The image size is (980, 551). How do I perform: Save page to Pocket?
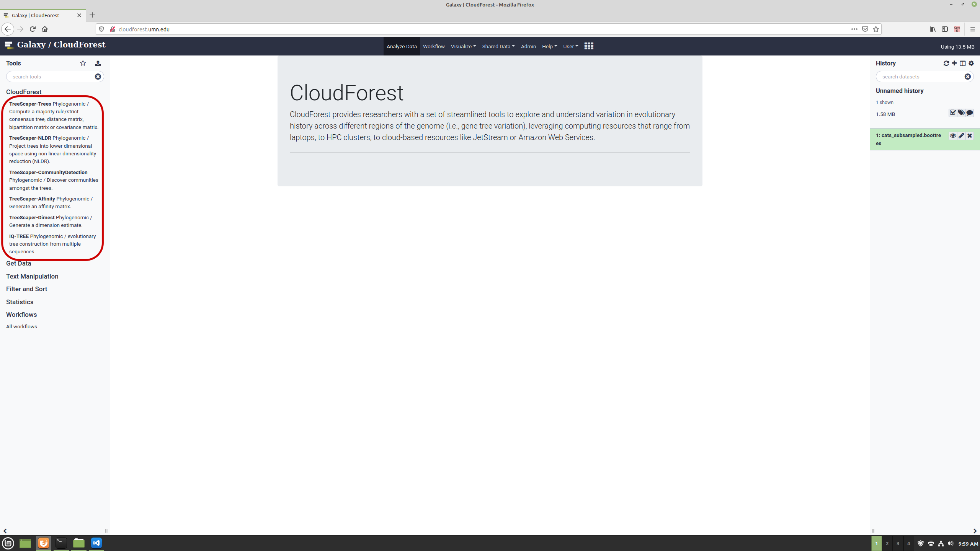pos(865,29)
